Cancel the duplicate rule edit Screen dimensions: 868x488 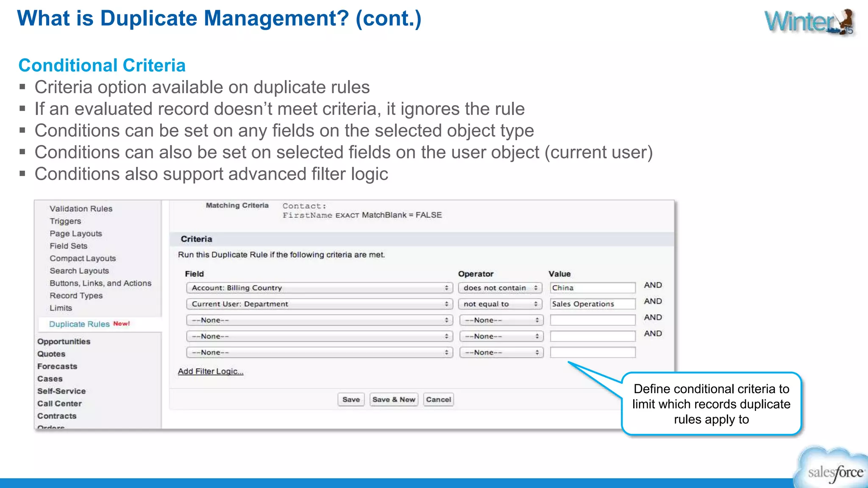pyautogui.click(x=438, y=399)
